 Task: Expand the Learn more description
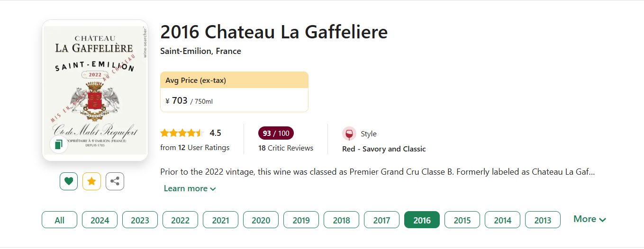tap(190, 188)
